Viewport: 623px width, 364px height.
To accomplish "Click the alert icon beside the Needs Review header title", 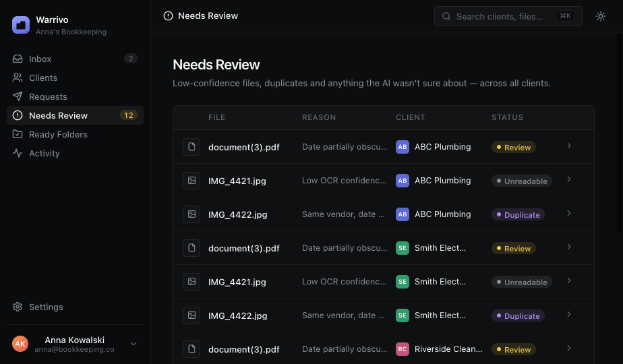I will (x=168, y=16).
